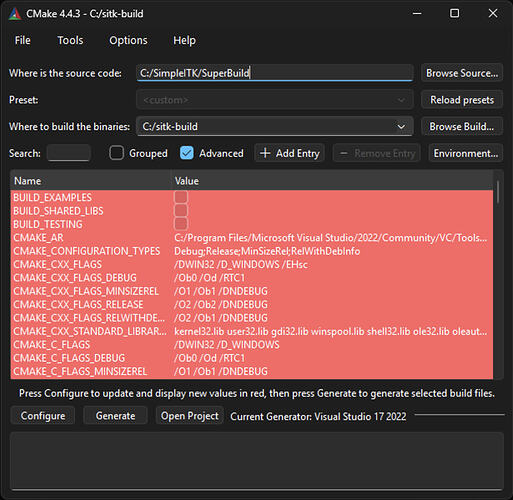Viewport: 513px width, 500px height.
Task: Run the Configure button
Action: 43,416
